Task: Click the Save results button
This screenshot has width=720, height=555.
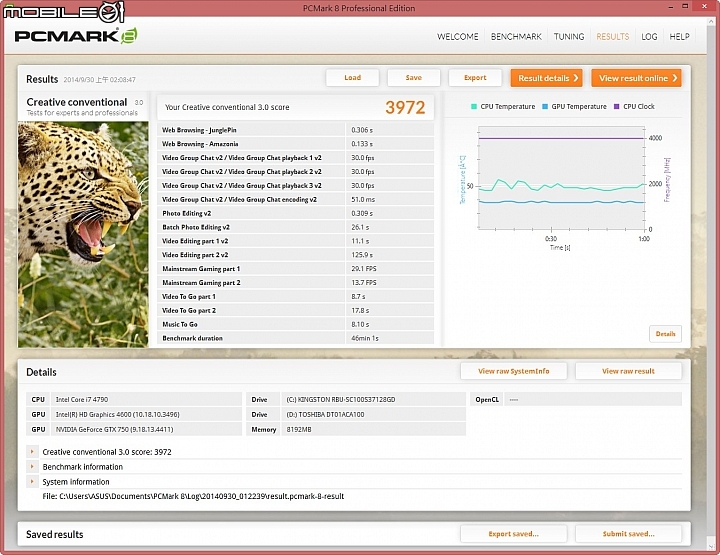Action: point(414,78)
